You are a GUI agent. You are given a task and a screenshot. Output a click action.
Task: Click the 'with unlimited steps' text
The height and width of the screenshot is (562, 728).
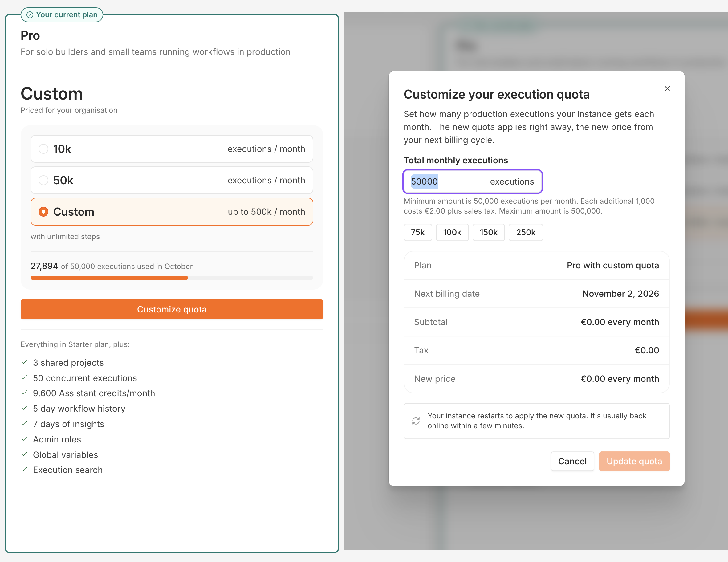point(65,236)
